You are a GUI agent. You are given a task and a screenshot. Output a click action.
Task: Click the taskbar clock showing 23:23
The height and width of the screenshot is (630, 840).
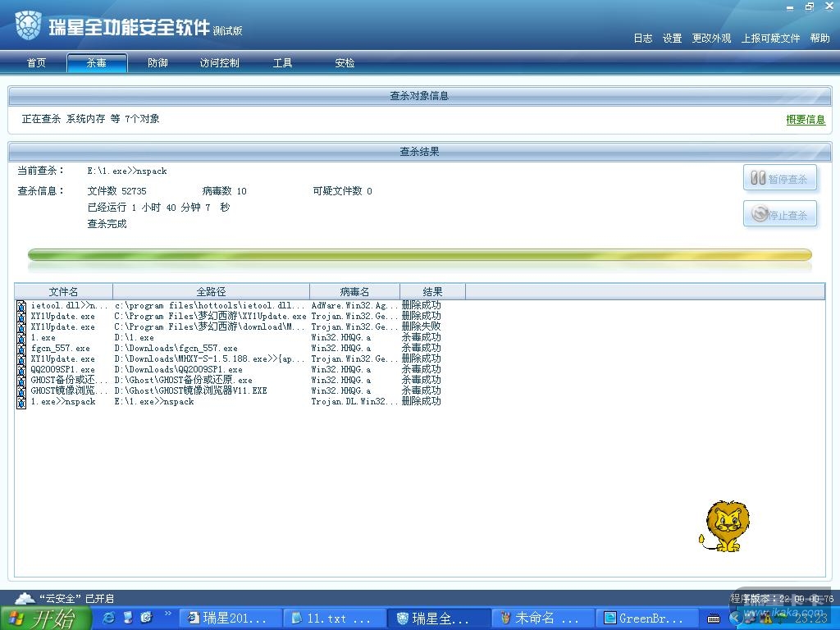pos(810,619)
